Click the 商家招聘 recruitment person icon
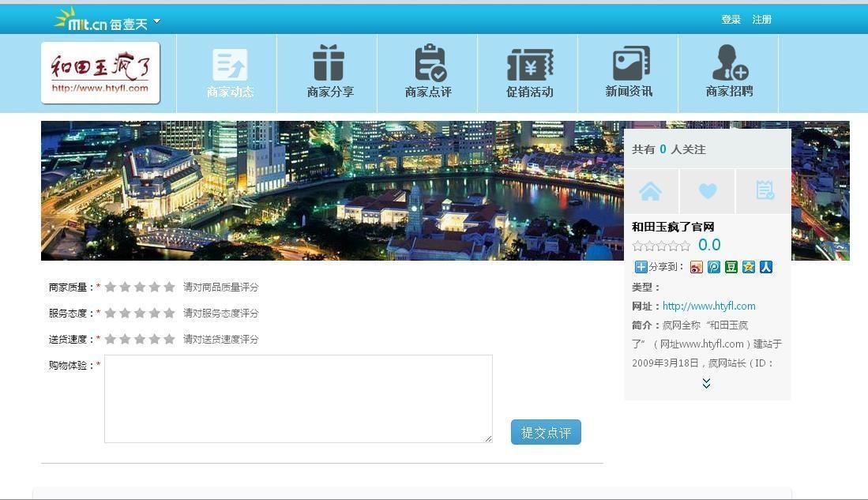 coord(729,64)
